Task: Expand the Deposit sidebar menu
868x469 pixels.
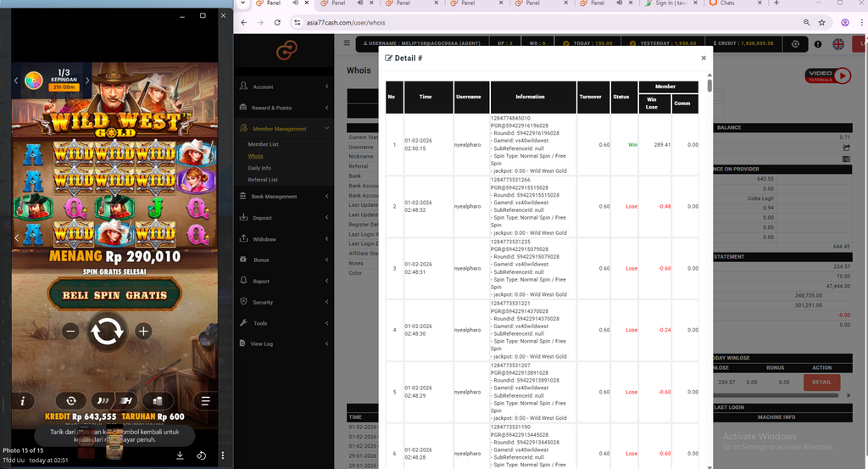Action: (x=284, y=218)
